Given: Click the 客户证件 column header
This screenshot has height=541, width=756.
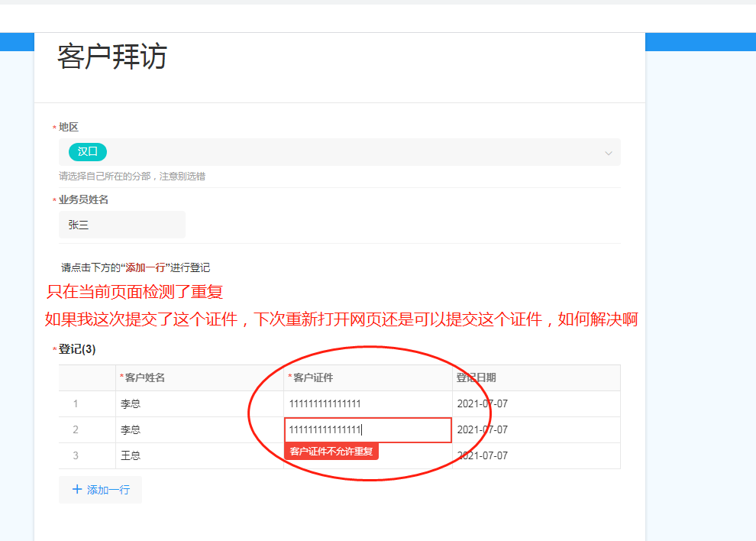Looking at the screenshot, I should pyautogui.click(x=368, y=378).
